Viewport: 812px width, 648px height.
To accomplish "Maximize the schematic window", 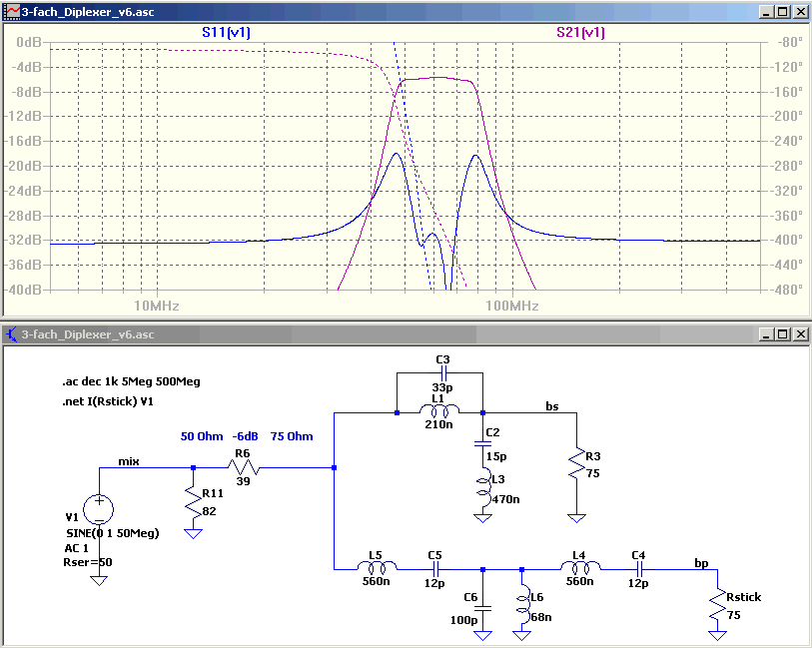I will [783, 334].
